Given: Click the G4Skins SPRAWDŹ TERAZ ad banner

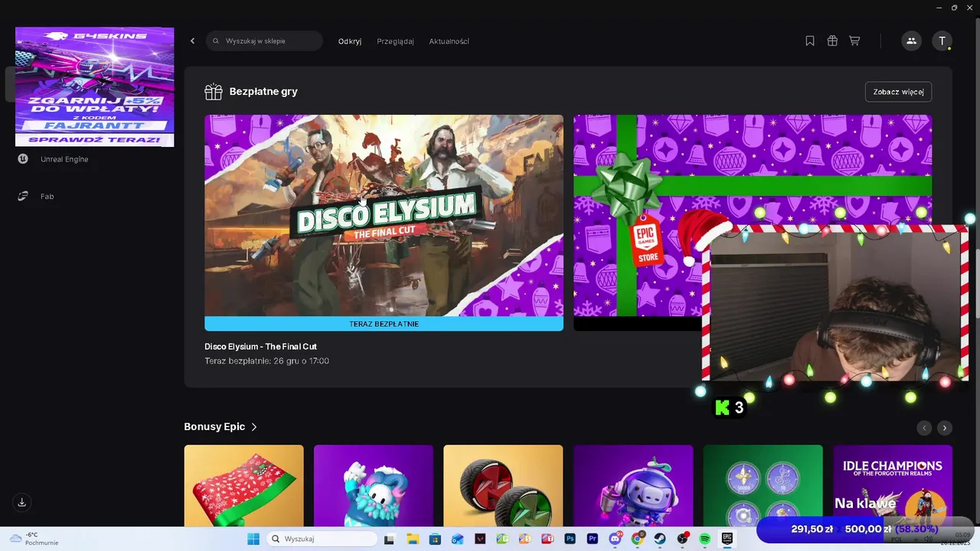Looking at the screenshot, I should click(94, 86).
